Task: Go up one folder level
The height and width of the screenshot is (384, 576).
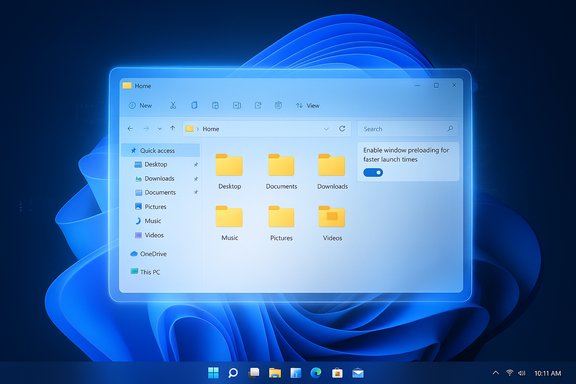Action: pyautogui.click(x=173, y=128)
